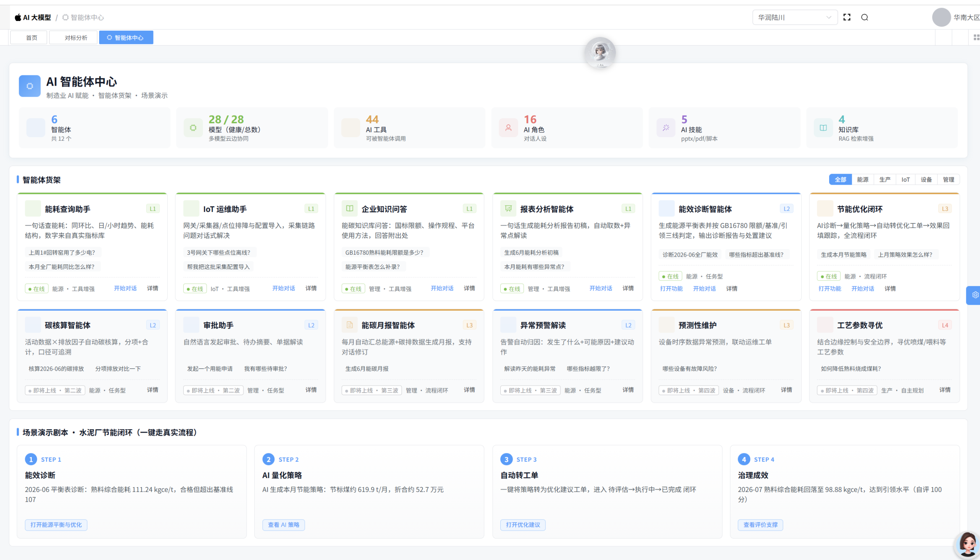
Task: Click the AI 智能体中心 chip icon
Action: pyautogui.click(x=29, y=86)
